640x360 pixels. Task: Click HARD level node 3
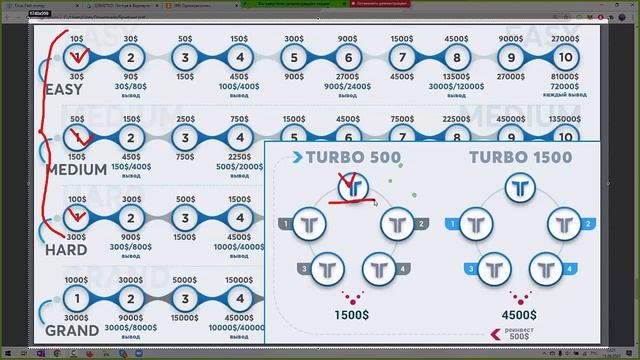185,218
